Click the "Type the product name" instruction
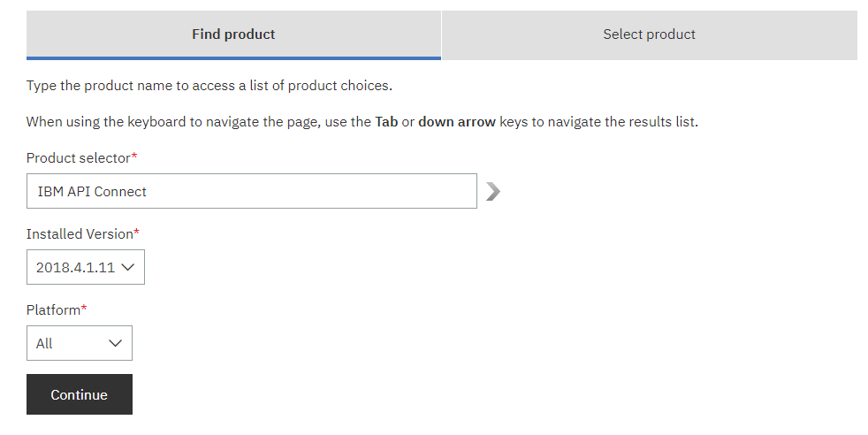The width and height of the screenshot is (868, 435). click(x=209, y=86)
